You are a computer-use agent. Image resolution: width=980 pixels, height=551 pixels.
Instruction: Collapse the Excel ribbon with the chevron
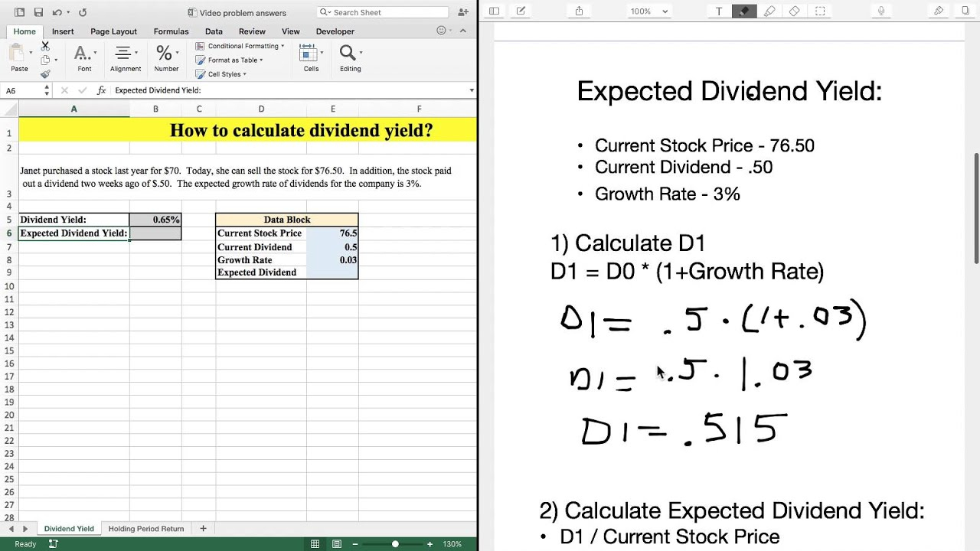pyautogui.click(x=464, y=31)
